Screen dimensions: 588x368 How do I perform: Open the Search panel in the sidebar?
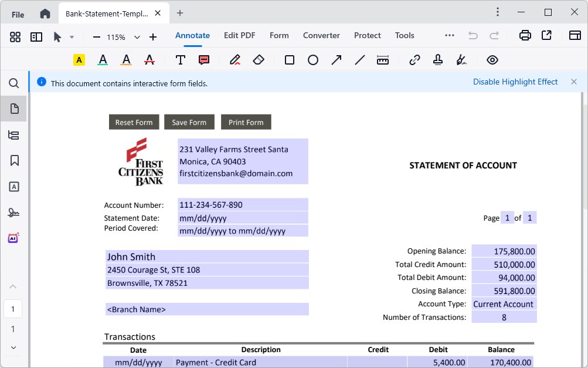tap(13, 83)
